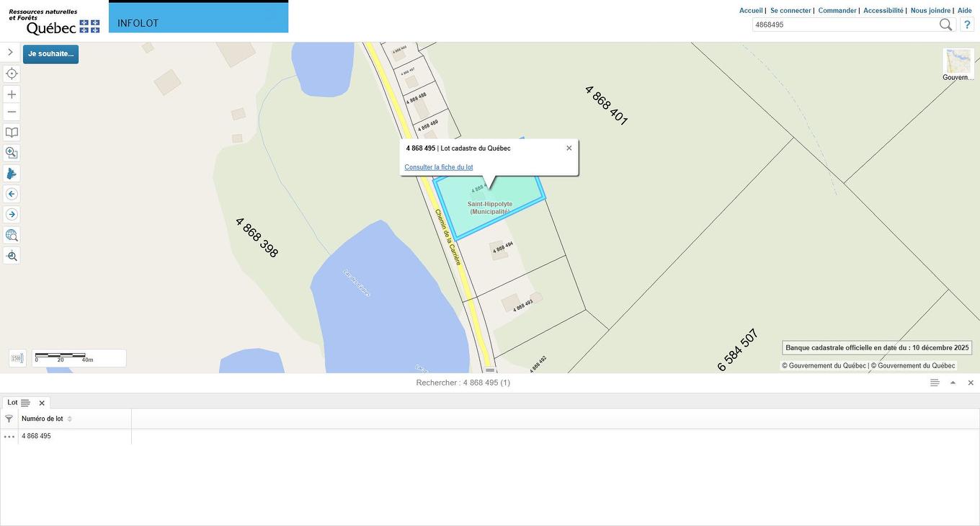Image resolution: width=980 pixels, height=526 pixels.
Task: Go to the next map extent
Action: coord(12,215)
